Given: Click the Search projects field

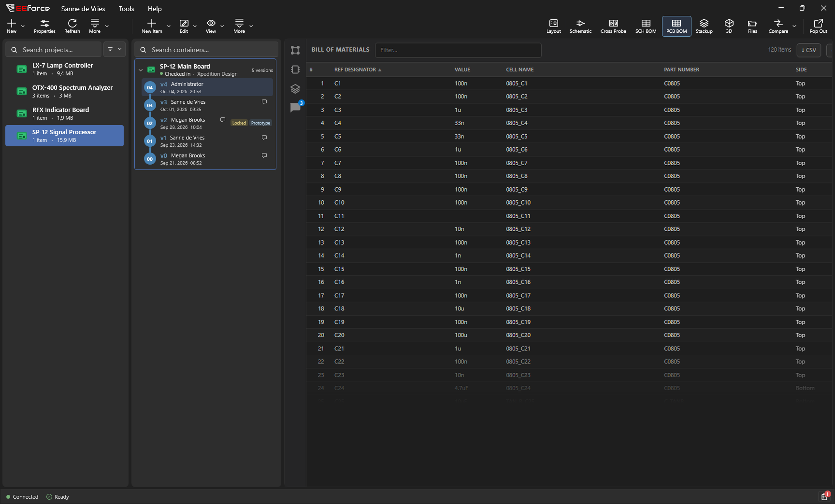Looking at the screenshot, I should (x=54, y=50).
